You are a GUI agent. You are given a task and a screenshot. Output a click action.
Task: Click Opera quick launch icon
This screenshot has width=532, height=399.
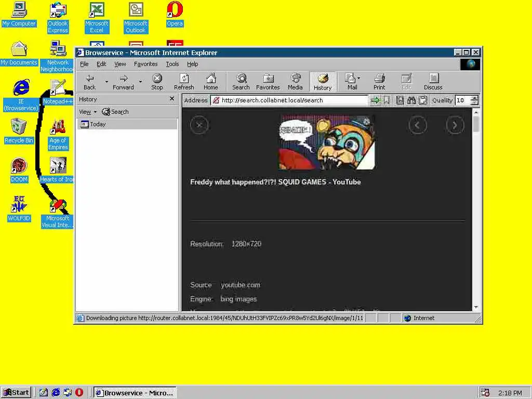(x=79, y=393)
